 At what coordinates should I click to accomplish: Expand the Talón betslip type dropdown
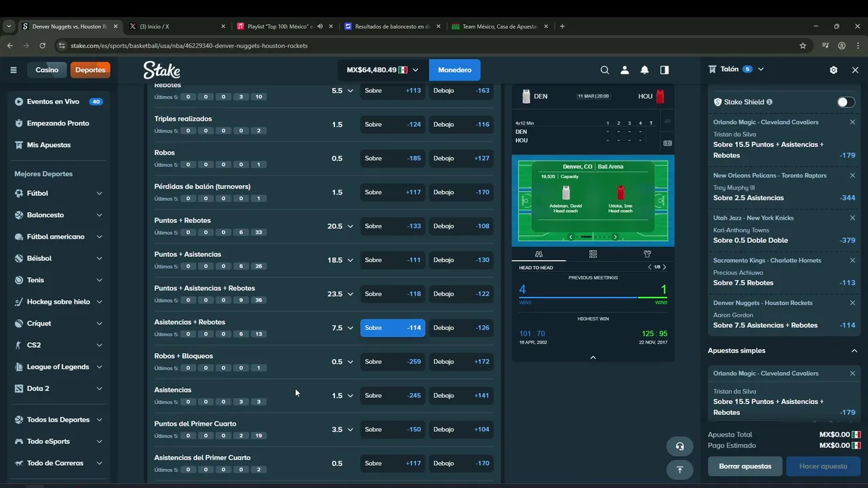(760, 69)
